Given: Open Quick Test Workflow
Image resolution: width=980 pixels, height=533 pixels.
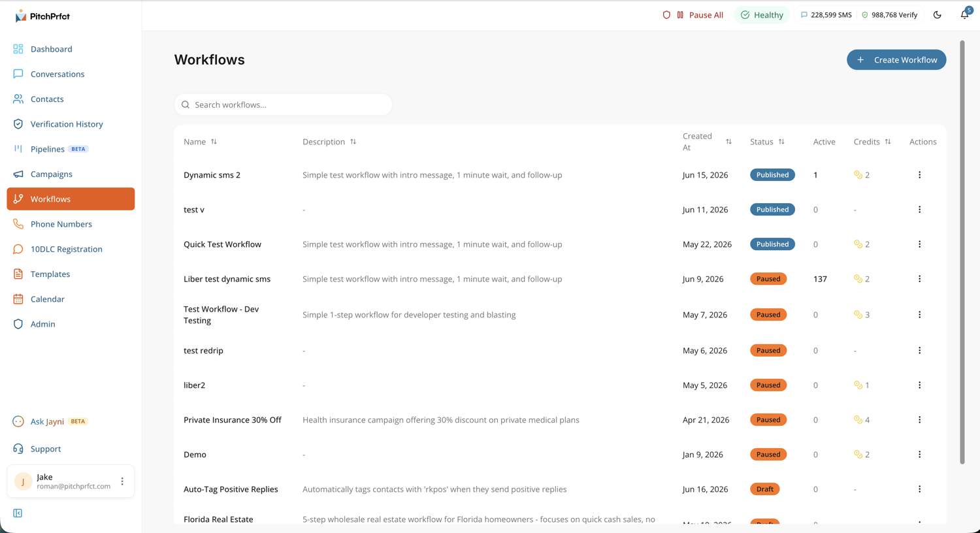Looking at the screenshot, I should [222, 244].
